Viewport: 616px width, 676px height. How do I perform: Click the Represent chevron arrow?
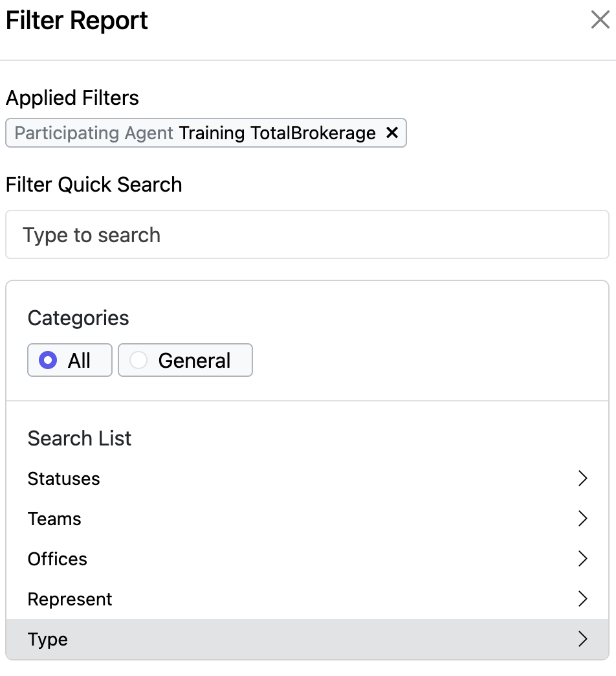click(x=582, y=598)
